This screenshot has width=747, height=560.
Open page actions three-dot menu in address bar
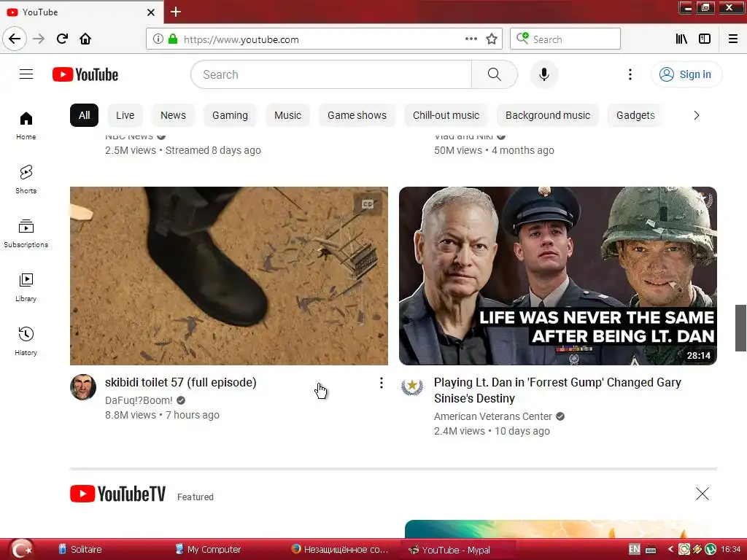(x=471, y=39)
